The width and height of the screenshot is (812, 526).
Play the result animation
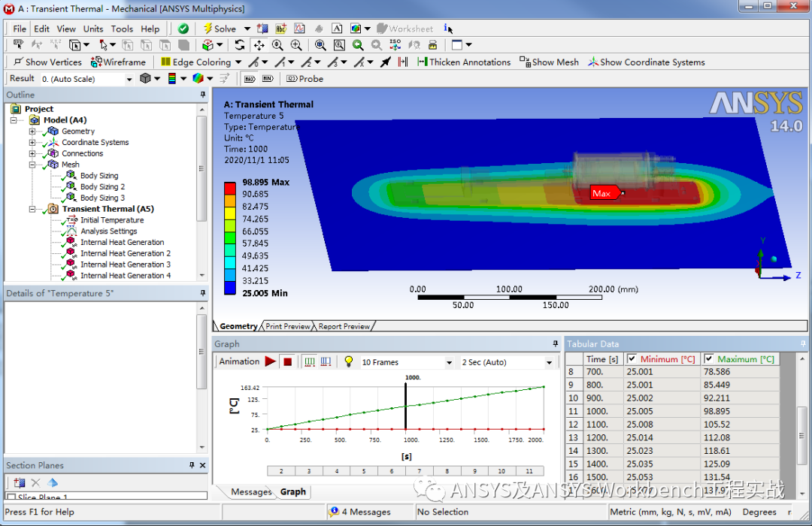[x=271, y=361]
